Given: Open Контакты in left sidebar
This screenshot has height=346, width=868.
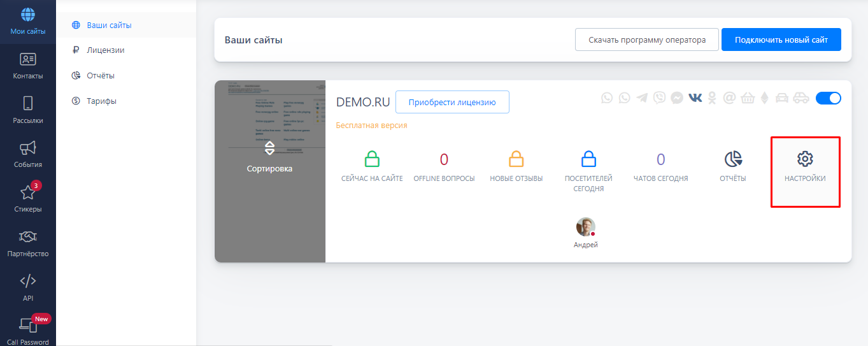Looking at the screenshot, I should 28,66.
